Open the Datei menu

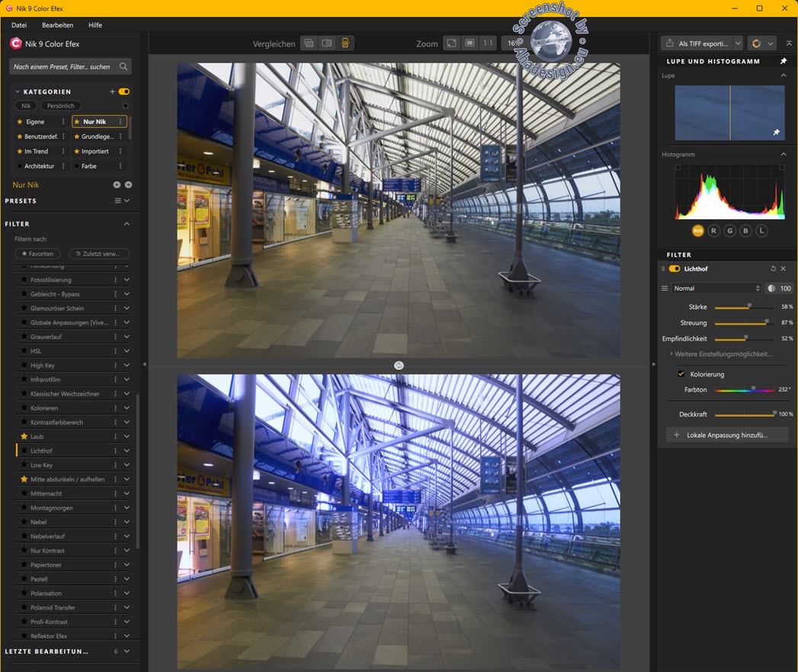click(19, 25)
